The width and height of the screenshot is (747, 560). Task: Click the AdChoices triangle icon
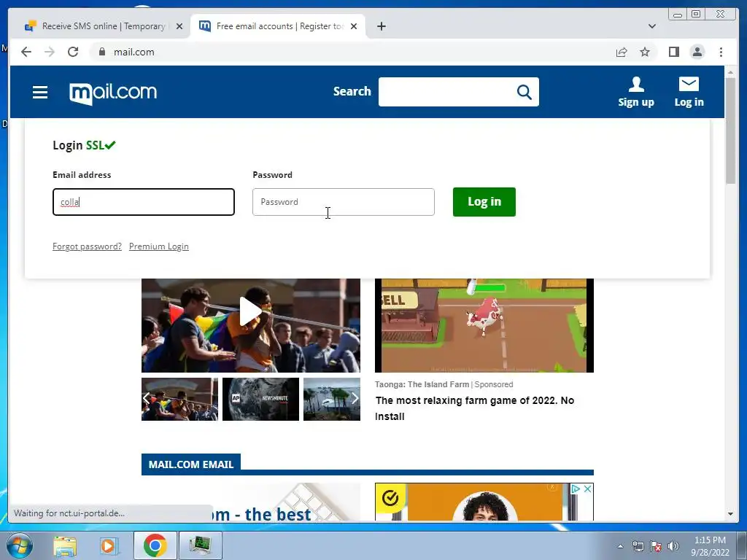point(576,489)
